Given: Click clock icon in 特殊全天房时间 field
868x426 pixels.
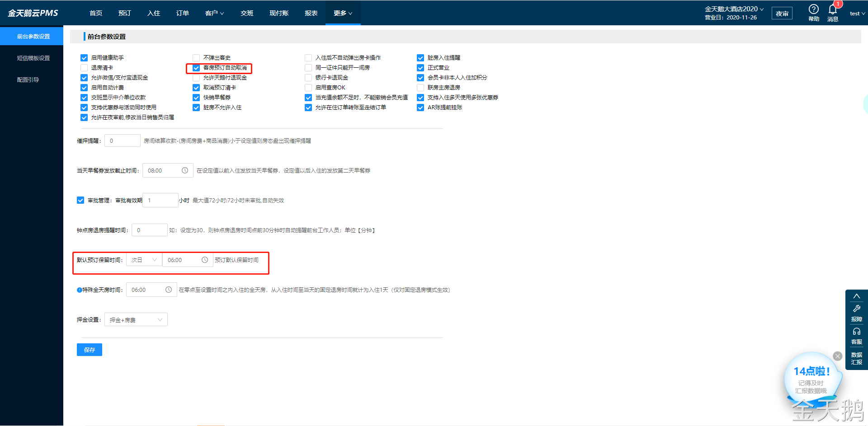Looking at the screenshot, I should tap(169, 290).
